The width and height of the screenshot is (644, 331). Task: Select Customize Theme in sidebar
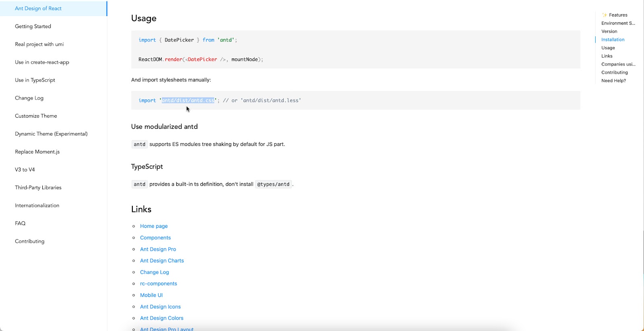click(36, 116)
